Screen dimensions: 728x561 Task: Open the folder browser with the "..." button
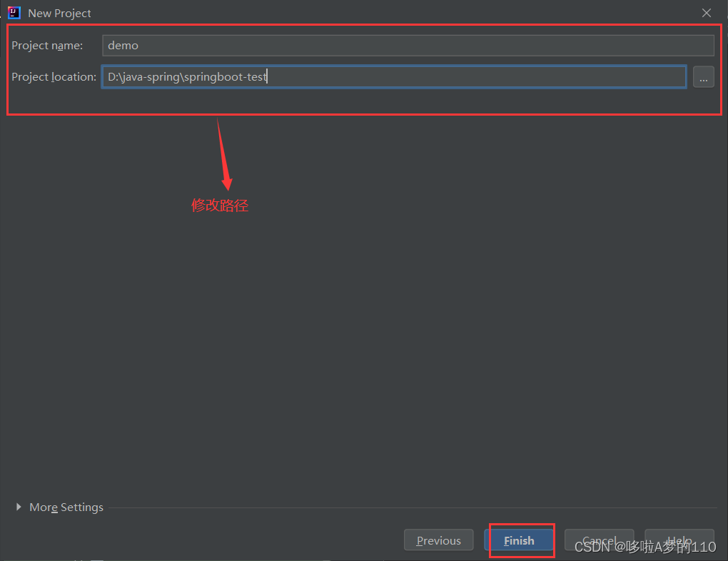704,76
